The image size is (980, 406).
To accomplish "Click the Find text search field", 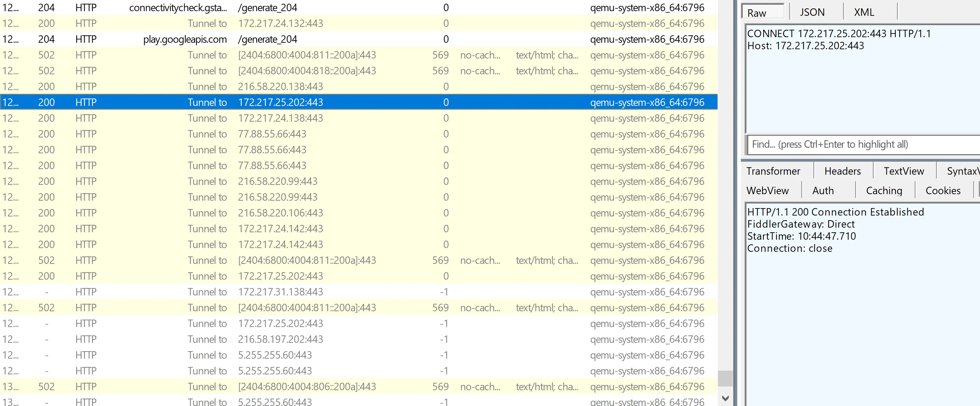I will (860, 144).
